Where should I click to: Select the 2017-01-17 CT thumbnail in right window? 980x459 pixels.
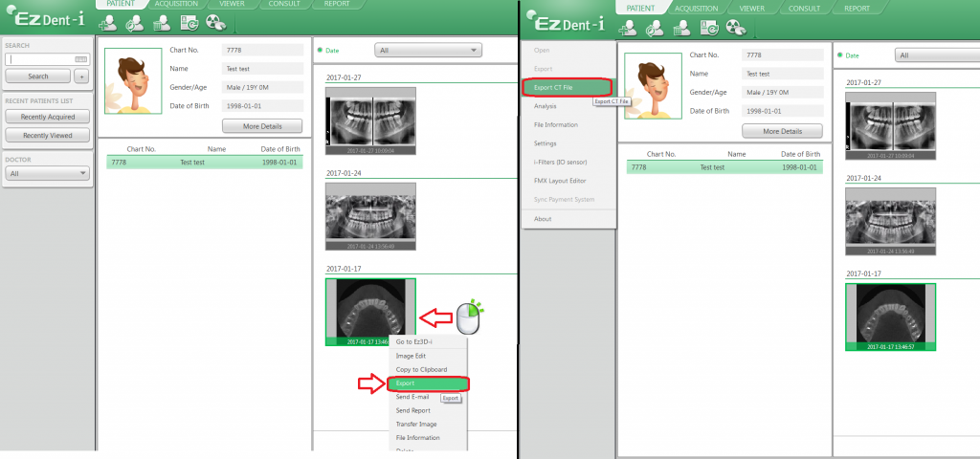pyautogui.click(x=891, y=317)
